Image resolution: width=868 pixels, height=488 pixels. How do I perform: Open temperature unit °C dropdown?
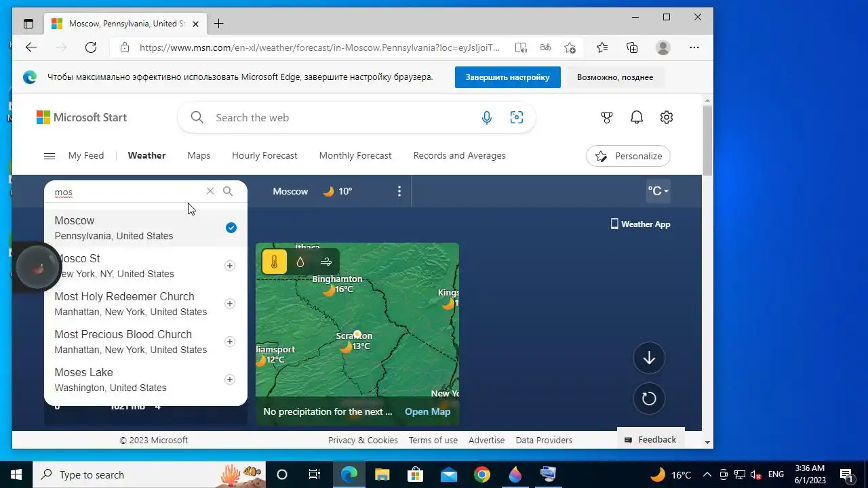[x=658, y=191]
